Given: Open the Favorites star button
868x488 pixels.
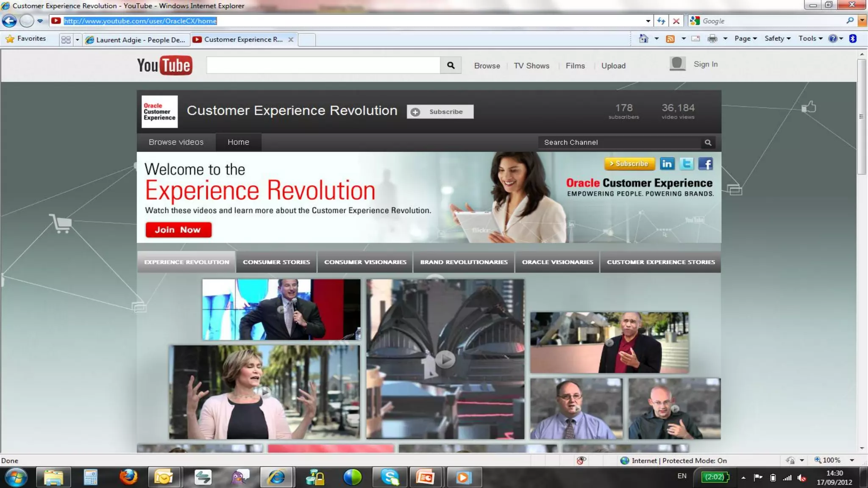Looking at the screenshot, I should click(25, 39).
